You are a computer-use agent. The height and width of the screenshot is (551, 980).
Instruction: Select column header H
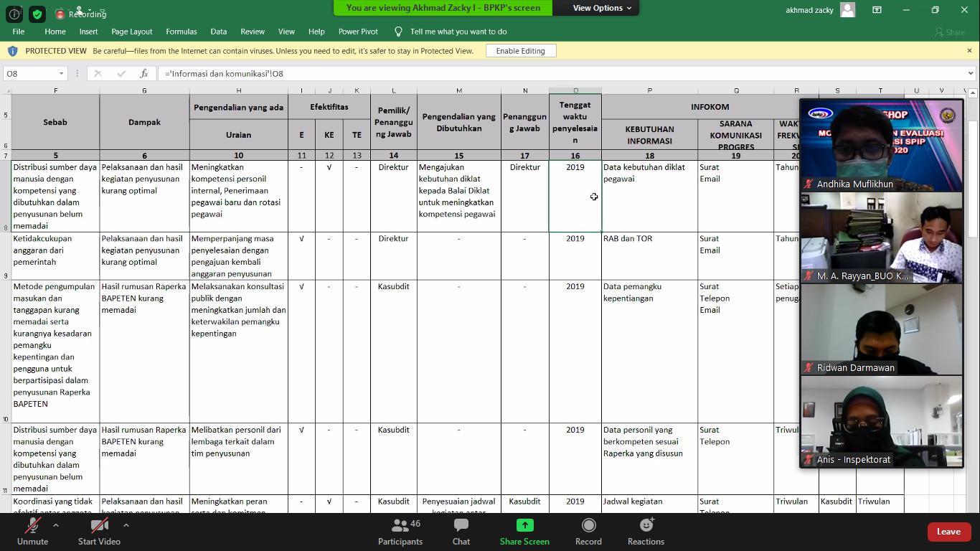(x=239, y=90)
